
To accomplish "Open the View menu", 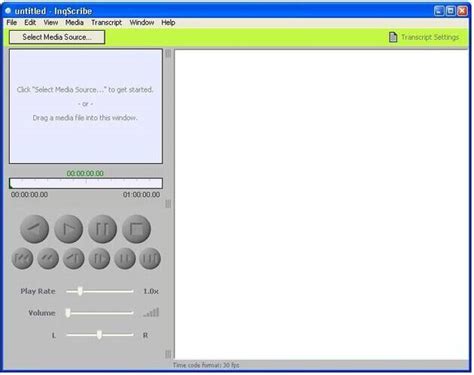I will pos(51,22).
